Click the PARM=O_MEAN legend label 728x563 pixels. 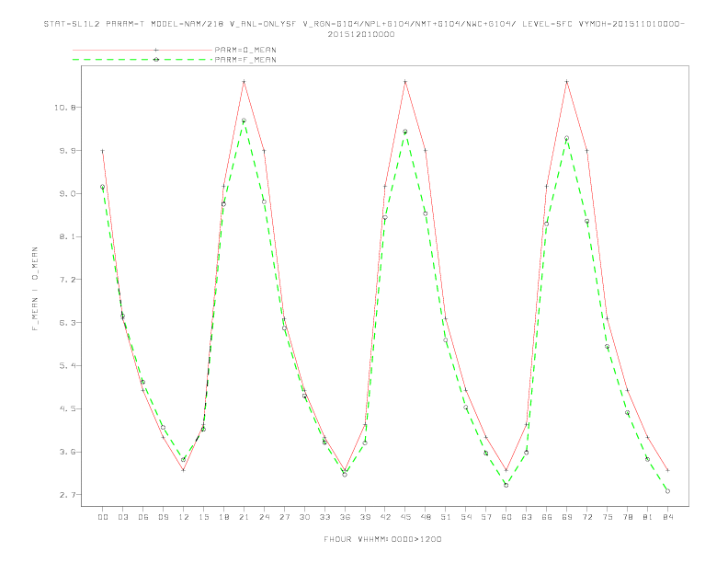pos(245,50)
